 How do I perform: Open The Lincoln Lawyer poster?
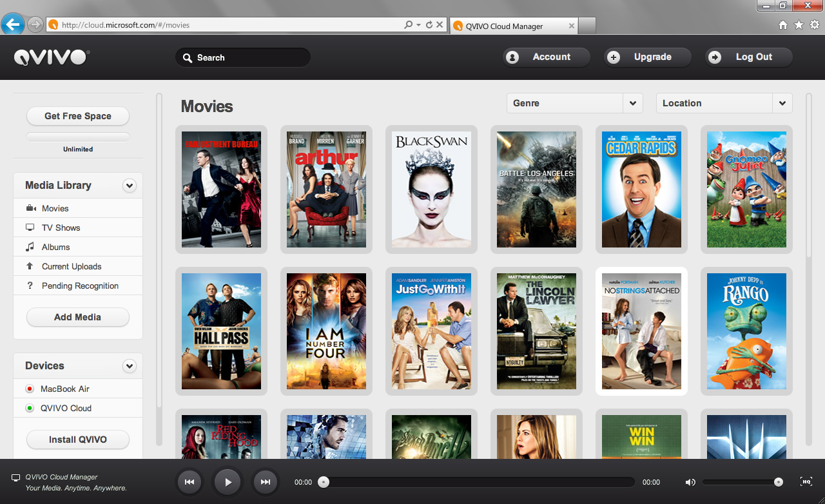(537, 331)
